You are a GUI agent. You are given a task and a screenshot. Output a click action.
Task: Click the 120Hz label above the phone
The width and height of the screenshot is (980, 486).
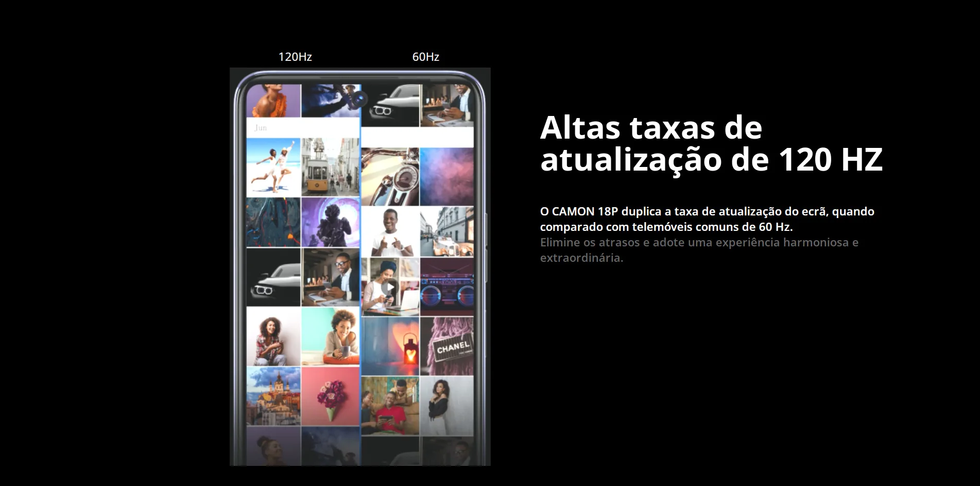click(x=295, y=57)
